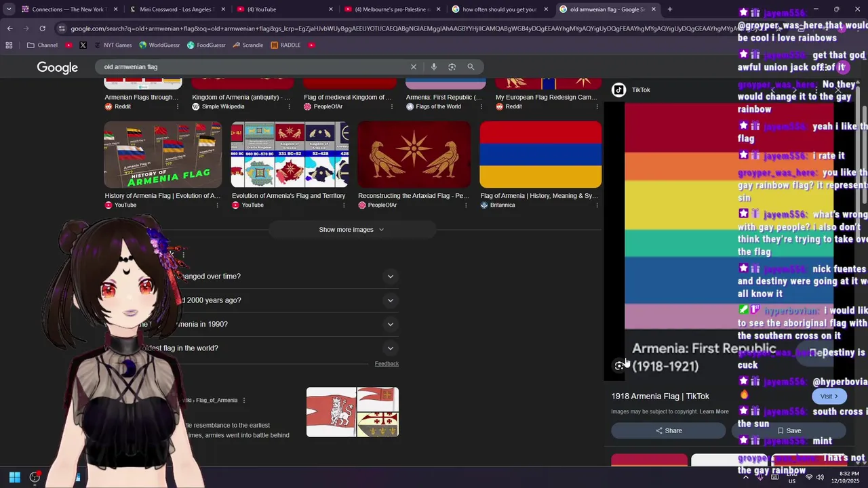The height and width of the screenshot is (488, 868).
Task: Open Reconstructing the Artaxiad Flag thumbnail
Action: click(x=414, y=155)
